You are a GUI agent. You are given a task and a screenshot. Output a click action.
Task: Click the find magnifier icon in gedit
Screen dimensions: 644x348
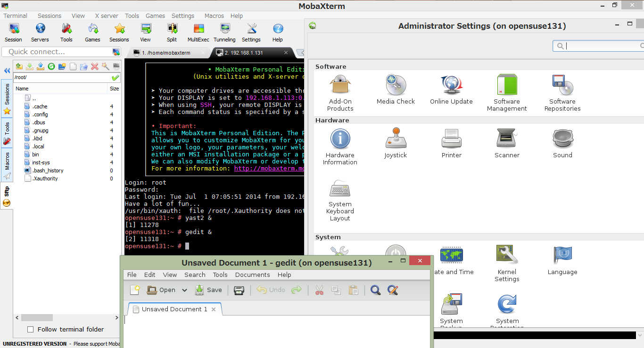(x=375, y=290)
